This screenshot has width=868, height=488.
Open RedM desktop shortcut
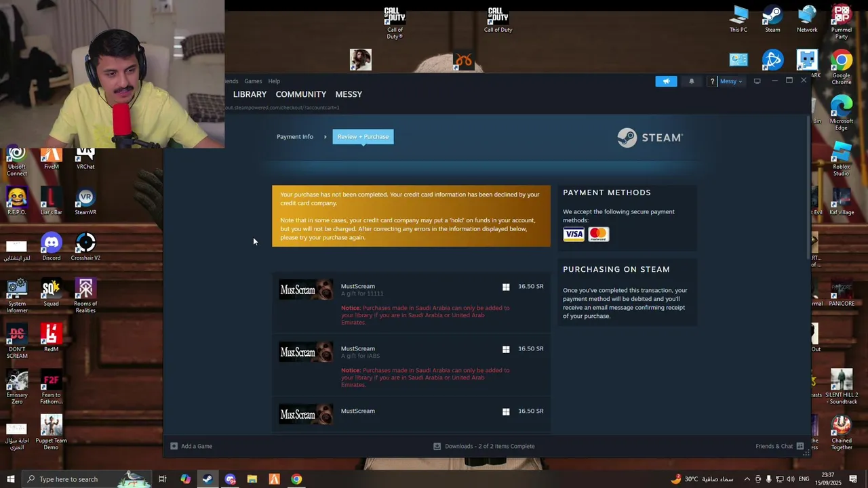51,338
